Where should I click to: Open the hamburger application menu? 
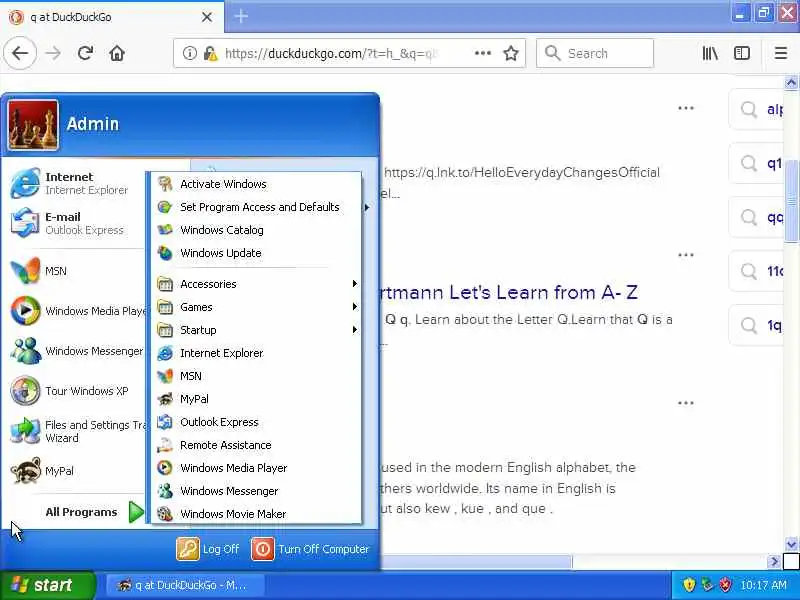(781, 53)
